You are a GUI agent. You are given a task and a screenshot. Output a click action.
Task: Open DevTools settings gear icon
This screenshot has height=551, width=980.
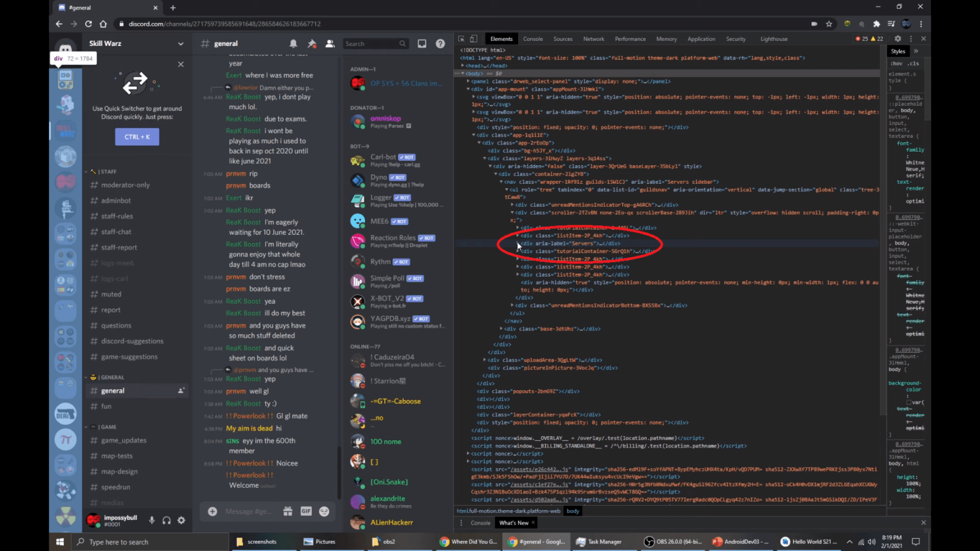(x=898, y=38)
